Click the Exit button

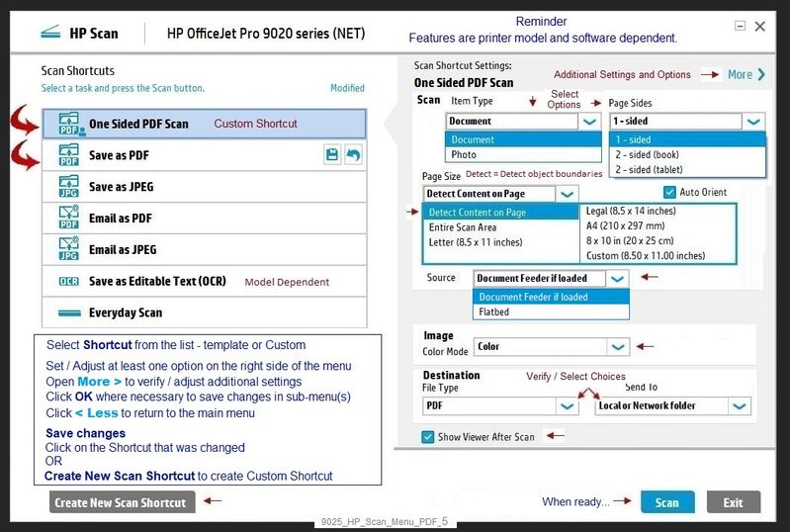733,502
